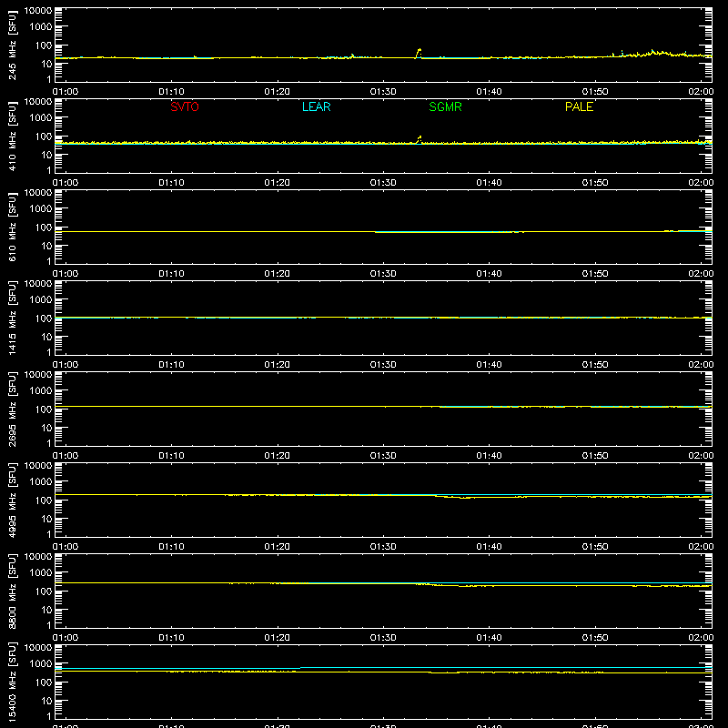
Task: Click 01:50 time label under 2695 MHz panel
Action: (x=595, y=456)
